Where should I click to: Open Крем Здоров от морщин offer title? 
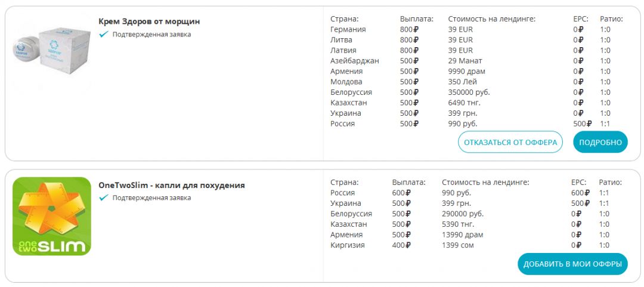(x=149, y=21)
